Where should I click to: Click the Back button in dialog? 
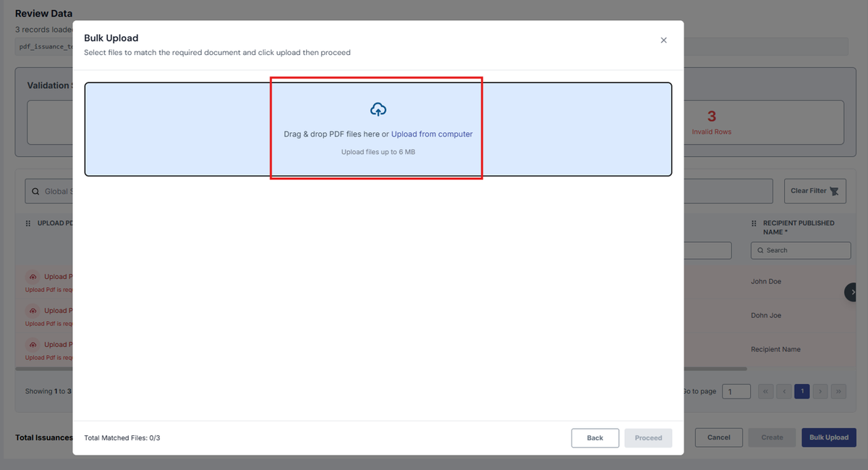tap(595, 438)
